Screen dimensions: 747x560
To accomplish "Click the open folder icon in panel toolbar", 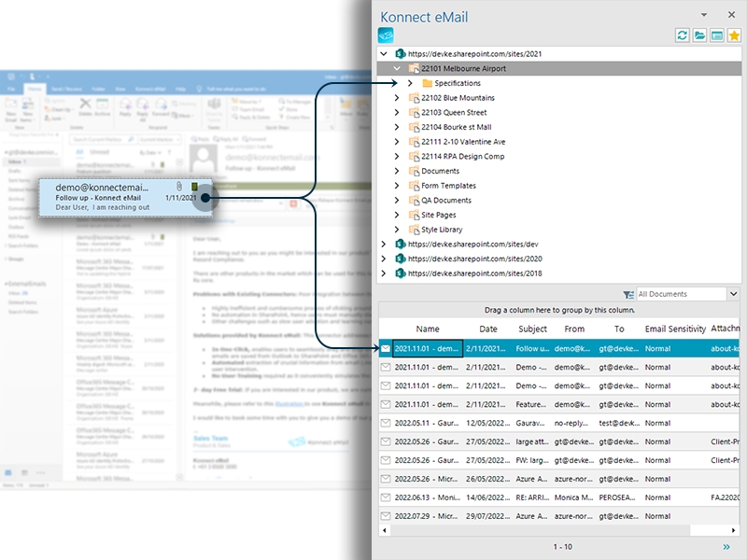I will pyautogui.click(x=699, y=35).
